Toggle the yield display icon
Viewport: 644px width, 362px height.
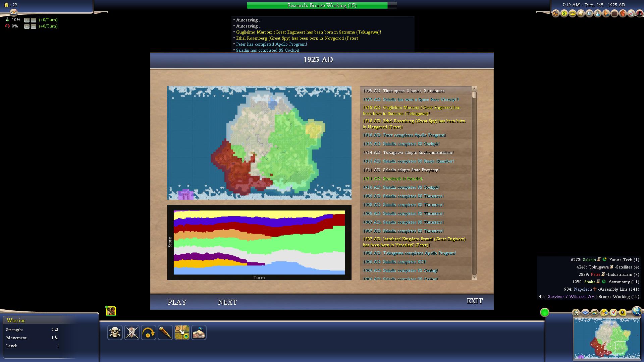point(604,313)
